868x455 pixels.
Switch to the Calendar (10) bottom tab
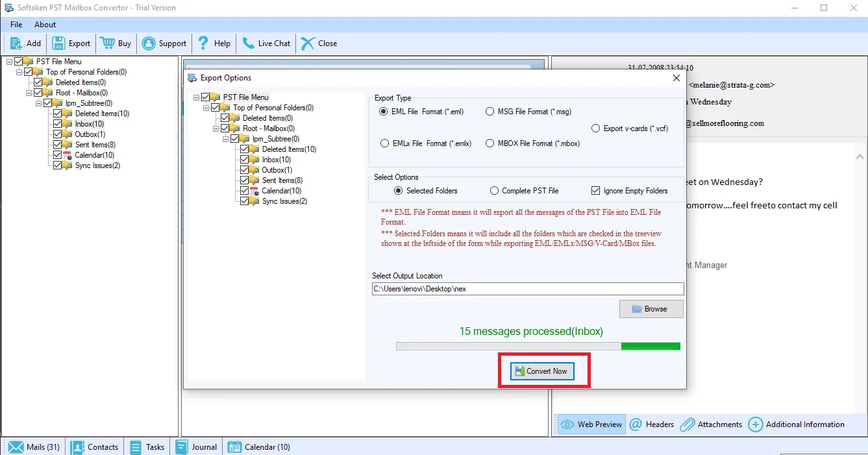tap(258, 447)
